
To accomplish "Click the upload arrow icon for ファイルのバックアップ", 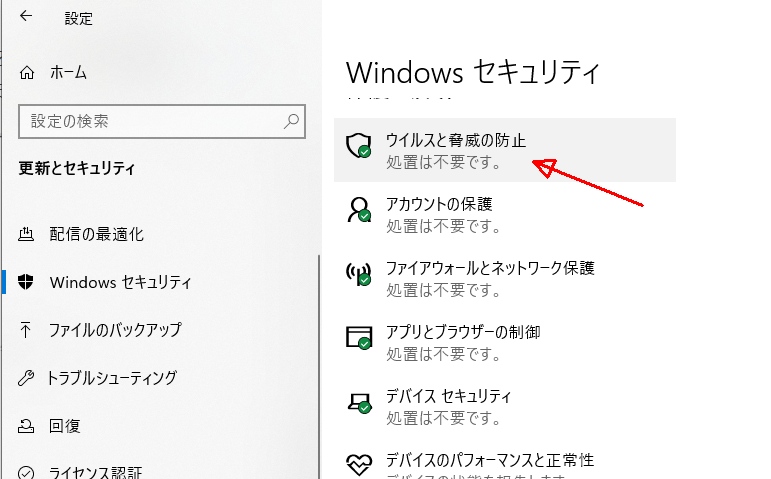I will point(27,330).
